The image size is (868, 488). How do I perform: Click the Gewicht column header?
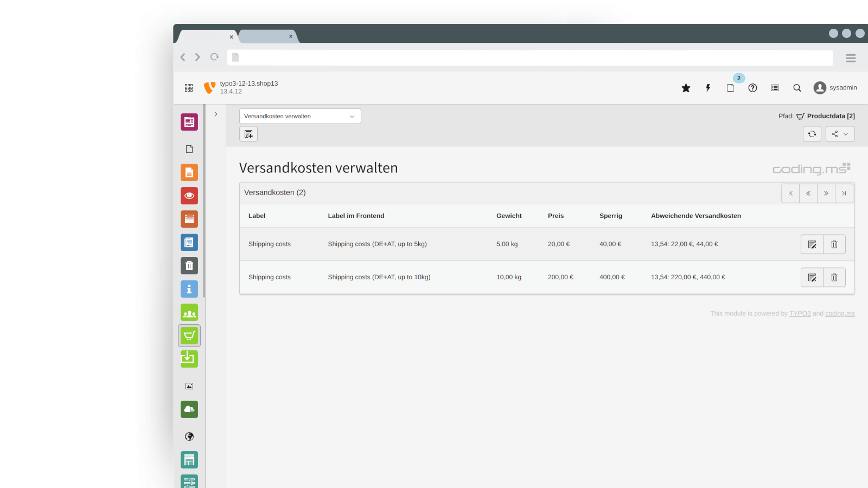[x=509, y=216]
